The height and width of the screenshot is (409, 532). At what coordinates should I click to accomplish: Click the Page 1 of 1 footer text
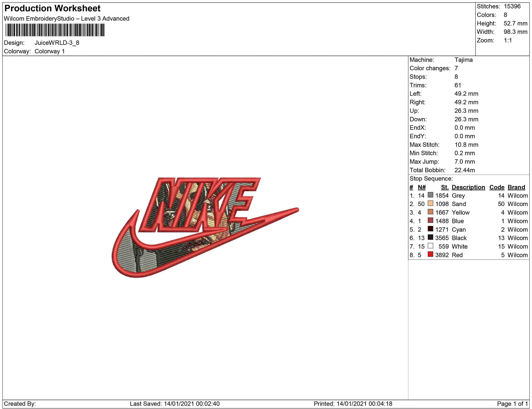pos(512,403)
